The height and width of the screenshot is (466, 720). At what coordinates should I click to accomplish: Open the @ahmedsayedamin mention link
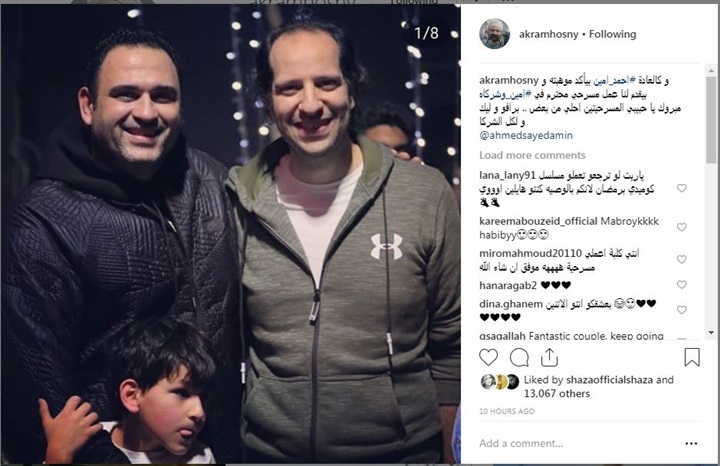tap(526, 135)
